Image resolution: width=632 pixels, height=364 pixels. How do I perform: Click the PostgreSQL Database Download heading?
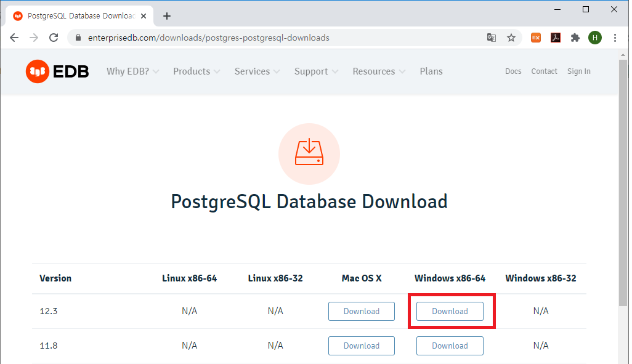tap(309, 201)
